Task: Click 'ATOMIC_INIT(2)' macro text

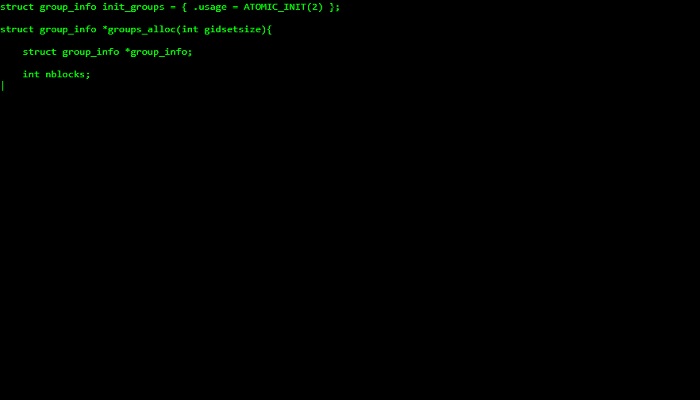Action: pos(283,7)
